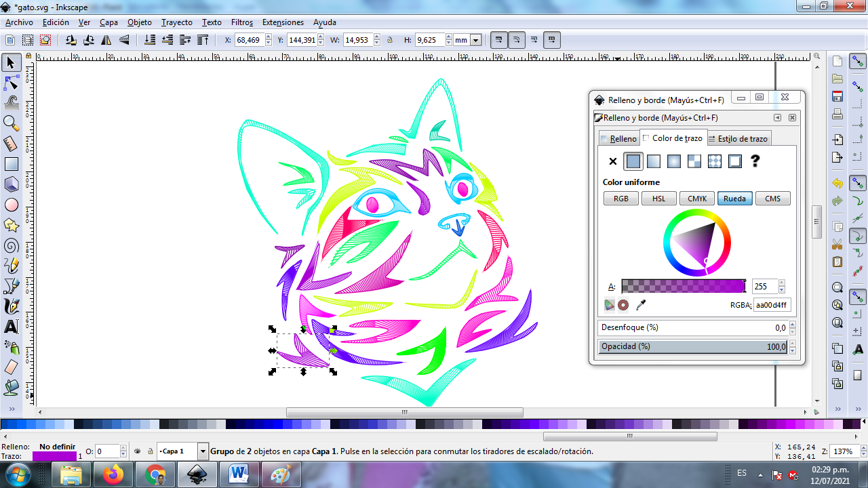This screenshot has height=488, width=868.
Task: Toggle scale stroke width with object
Action: [x=498, y=40]
